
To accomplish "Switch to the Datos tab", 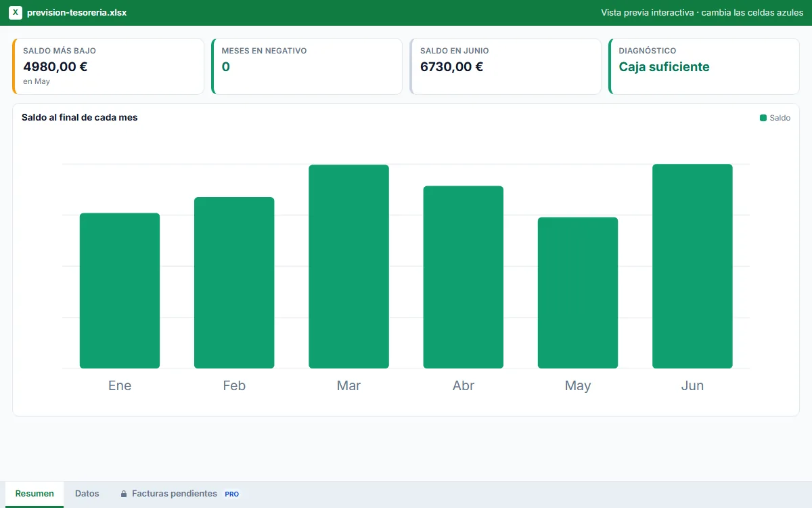I will pyautogui.click(x=87, y=494).
